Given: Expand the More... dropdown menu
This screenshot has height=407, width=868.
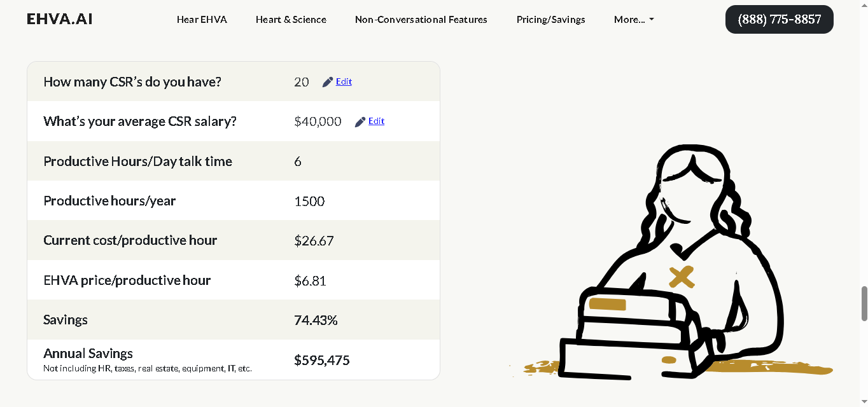Looking at the screenshot, I should point(634,20).
